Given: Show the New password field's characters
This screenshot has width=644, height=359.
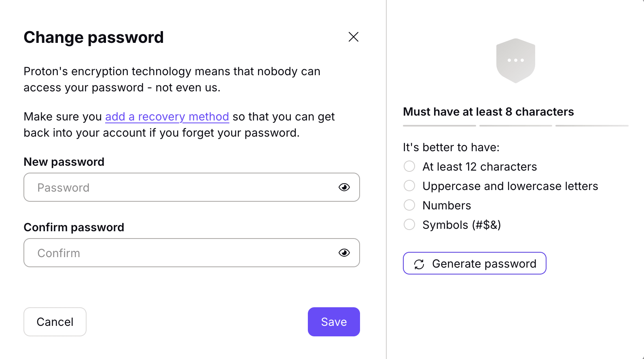Looking at the screenshot, I should pyautogui.click(x=344, y=187).
